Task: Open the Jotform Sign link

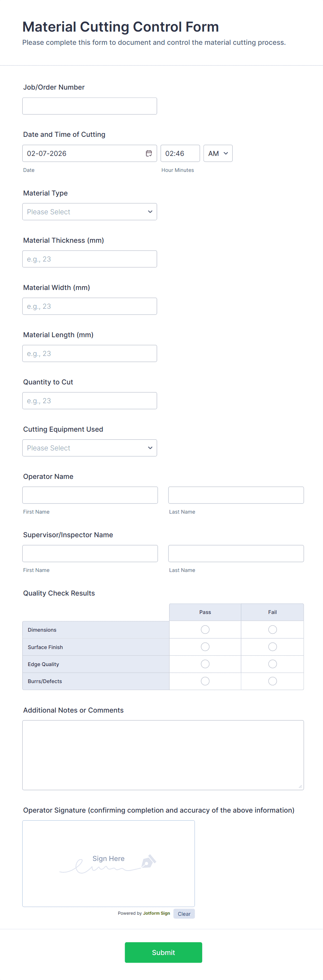Action: (x=156, y=913)
